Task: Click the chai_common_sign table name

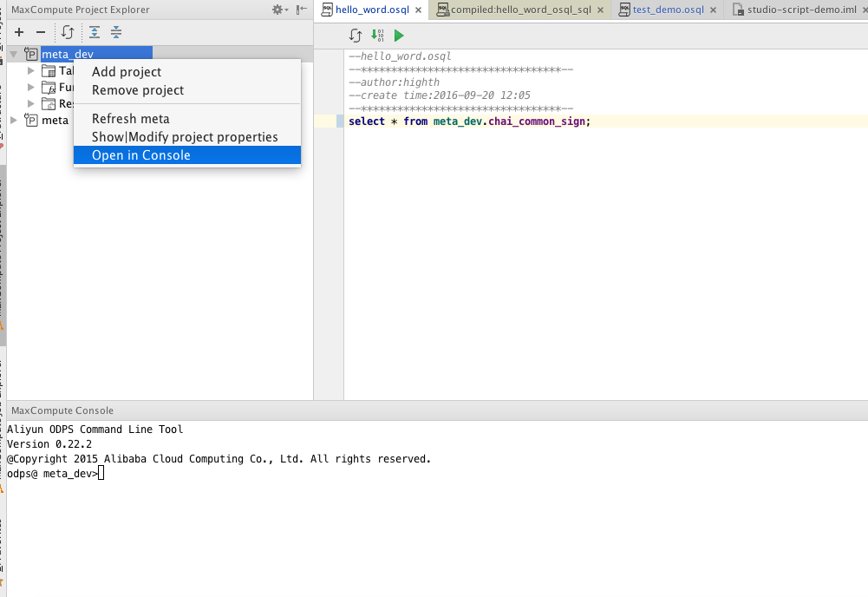Action: click(537, 121)
